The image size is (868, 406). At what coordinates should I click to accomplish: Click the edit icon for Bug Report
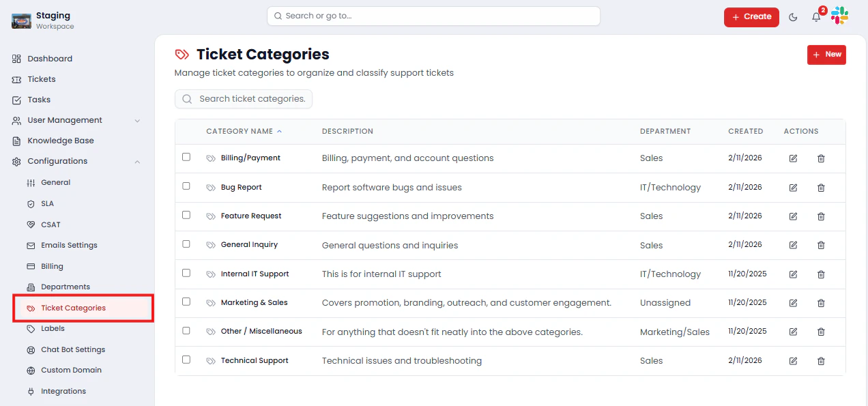click(793, 188)
